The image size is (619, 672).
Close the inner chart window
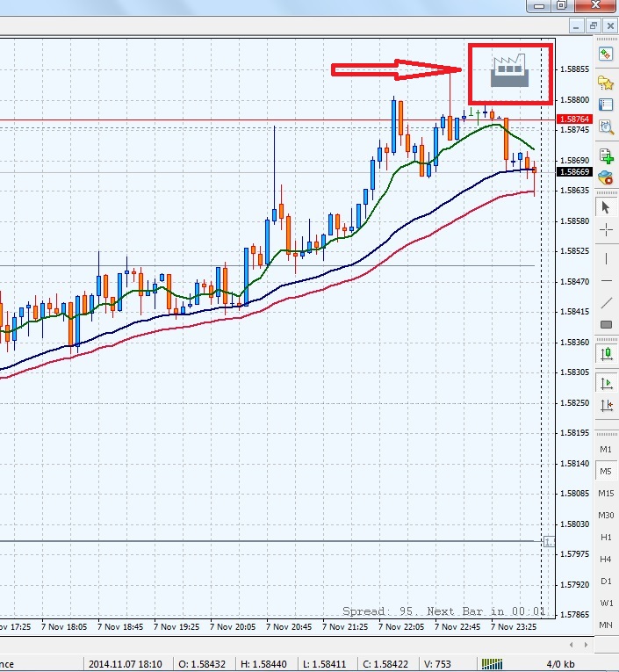610,26
